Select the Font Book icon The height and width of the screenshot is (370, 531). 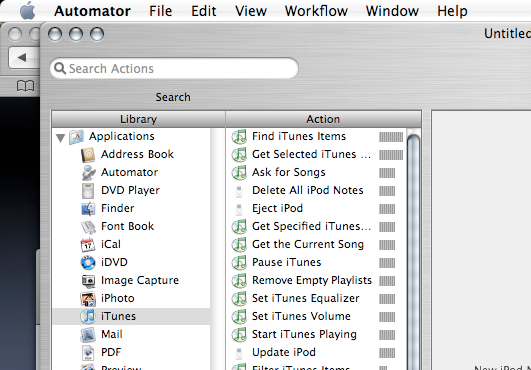(88, 227)
